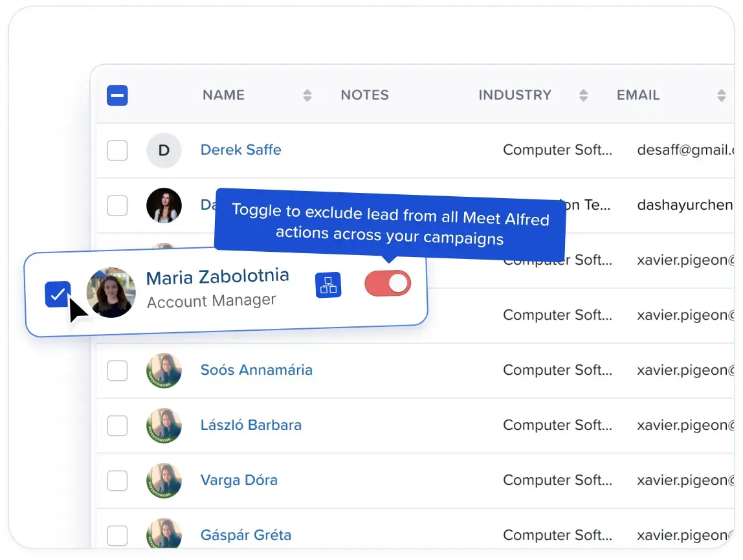
Task: Open Gáspár Gréta's profile link
Action: (x=246, y=535)
